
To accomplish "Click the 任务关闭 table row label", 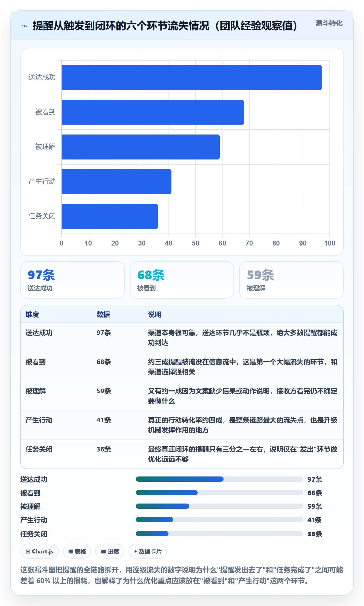I will (x=39, y=449).
